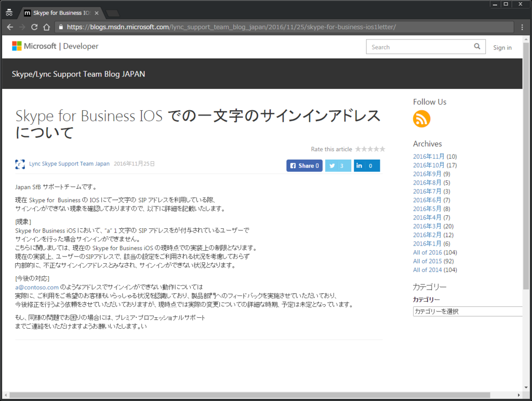Open the カテゴリーを選択 dropdown
532x401 pixels.
[x=468, y=312]
